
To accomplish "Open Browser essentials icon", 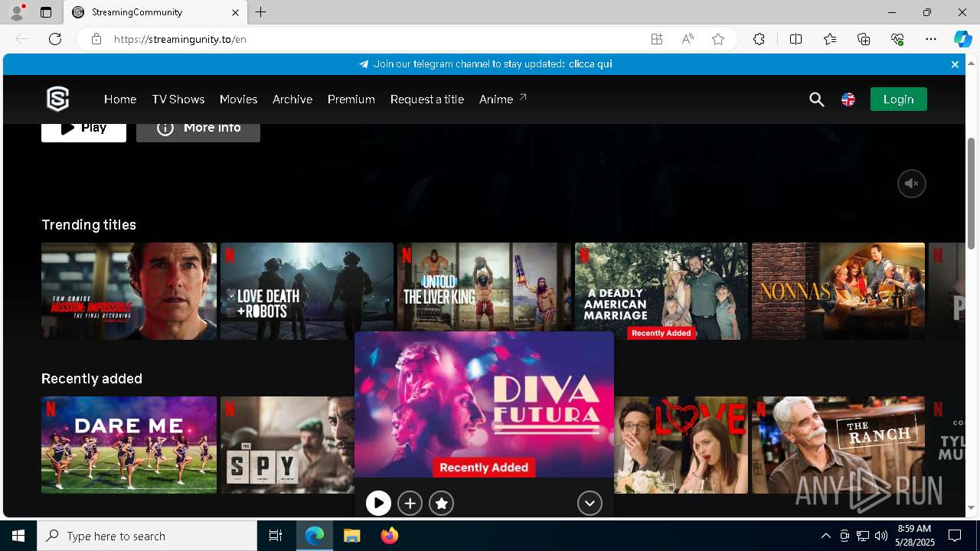I will pos(897,39).
